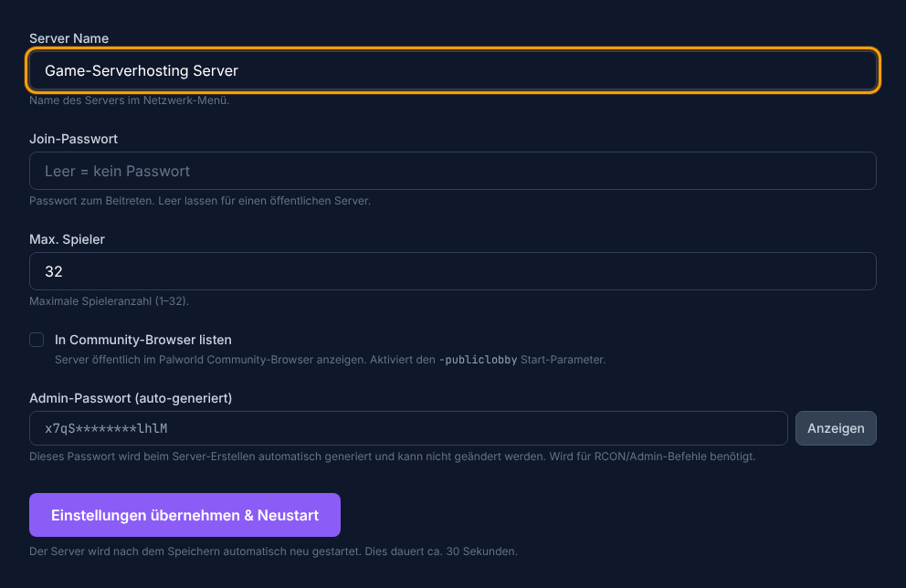The width and height of the screenshot is (906, 588).
Task: Click the Admin-Passwort read-only field
Action: click(x=408, y=428)
